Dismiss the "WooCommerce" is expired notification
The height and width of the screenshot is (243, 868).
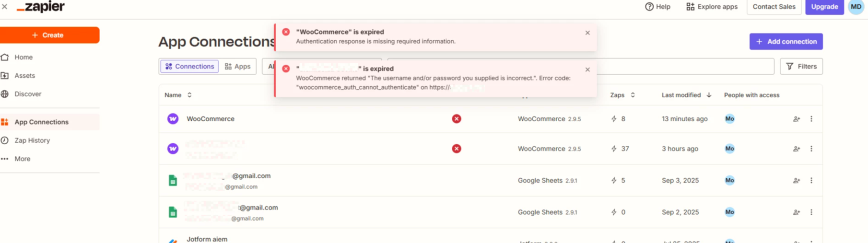click(587, 33)
